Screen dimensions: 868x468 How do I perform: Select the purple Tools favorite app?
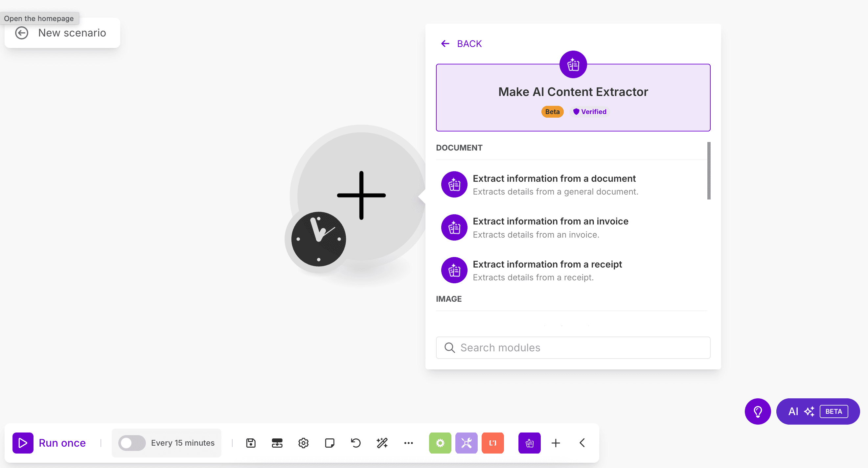pos(466,443)
